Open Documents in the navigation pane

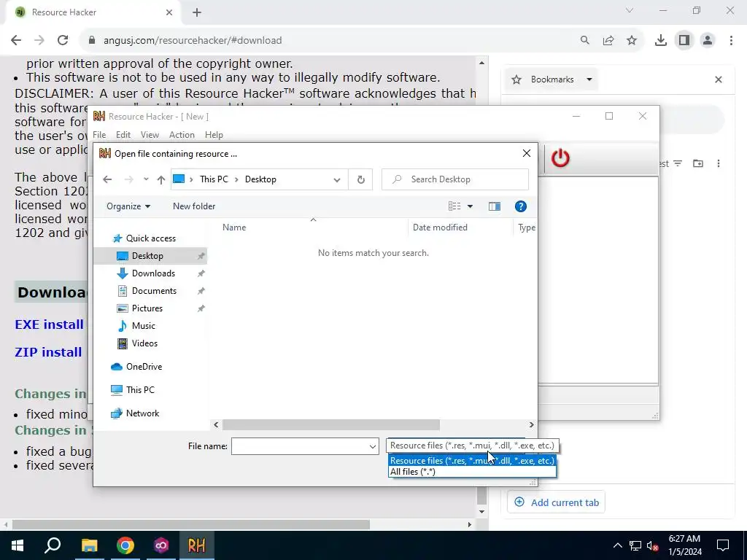tap(154, 291)
